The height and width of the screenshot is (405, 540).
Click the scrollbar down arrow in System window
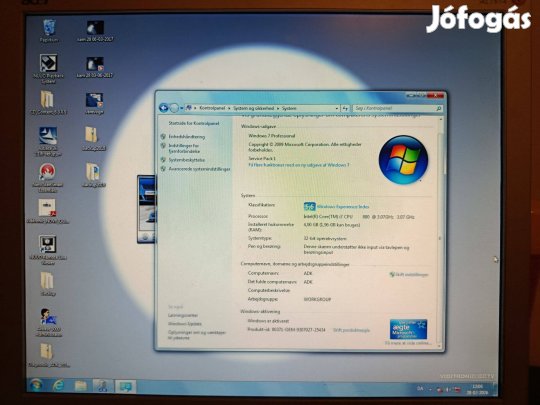point(440,346)
